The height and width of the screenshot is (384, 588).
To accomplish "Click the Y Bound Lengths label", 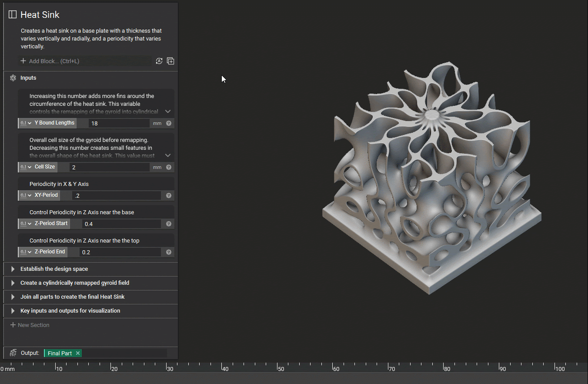I will tap(54, 123).
